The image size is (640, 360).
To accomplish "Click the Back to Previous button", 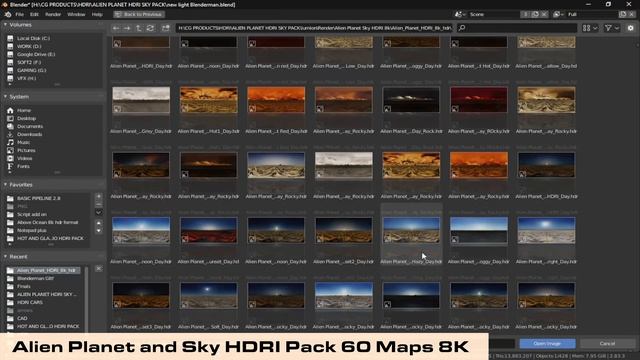I will (x=139, y=14).
